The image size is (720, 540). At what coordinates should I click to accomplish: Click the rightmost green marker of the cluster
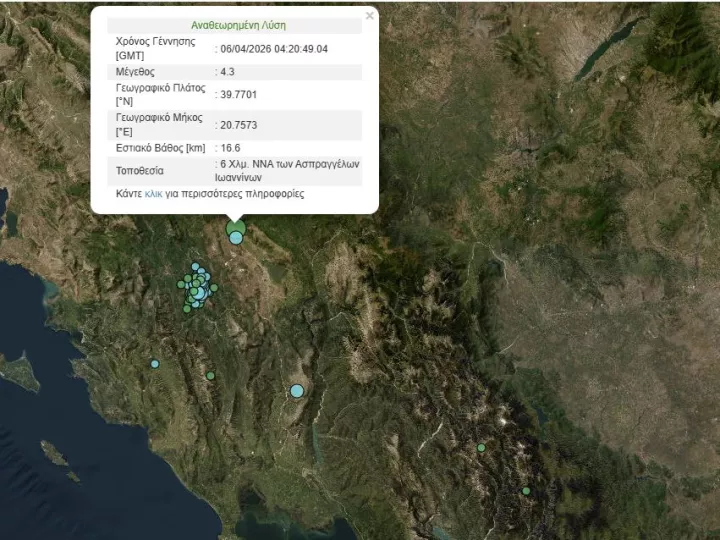coord(214,288)
